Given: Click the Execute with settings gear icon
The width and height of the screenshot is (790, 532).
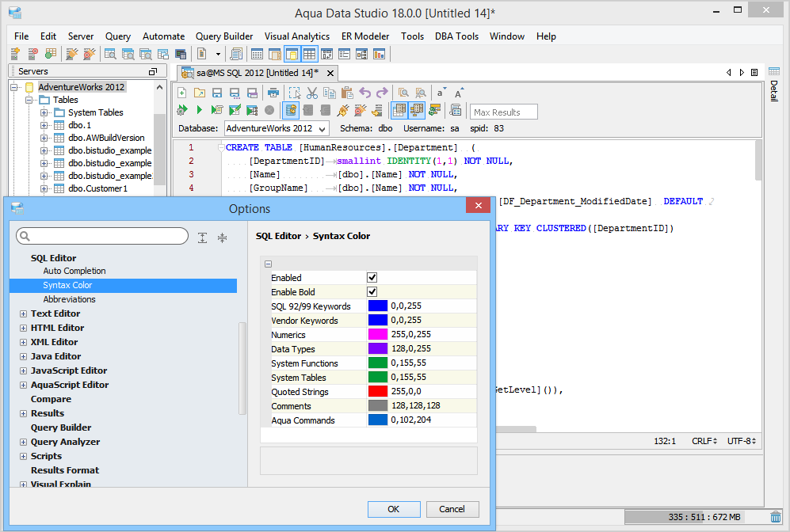Looking at the screenshot, I should tap(182, 110).
